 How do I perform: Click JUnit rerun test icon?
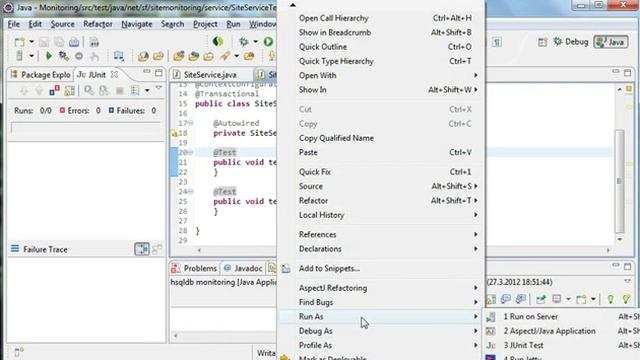tap(89, 90)
